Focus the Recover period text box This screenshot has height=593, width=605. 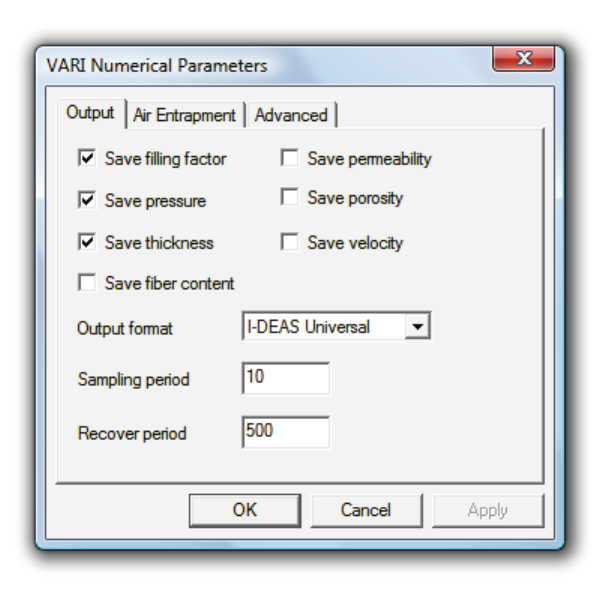[285, 433]
